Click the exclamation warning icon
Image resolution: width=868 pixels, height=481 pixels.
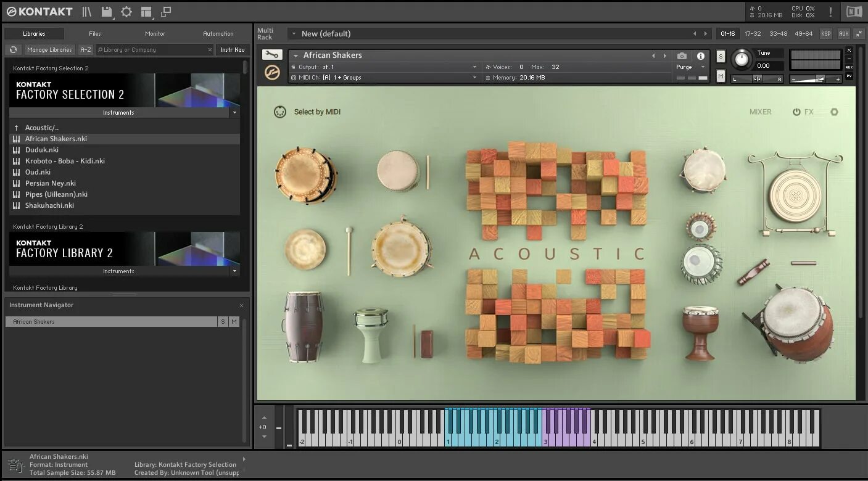(830, 12)
